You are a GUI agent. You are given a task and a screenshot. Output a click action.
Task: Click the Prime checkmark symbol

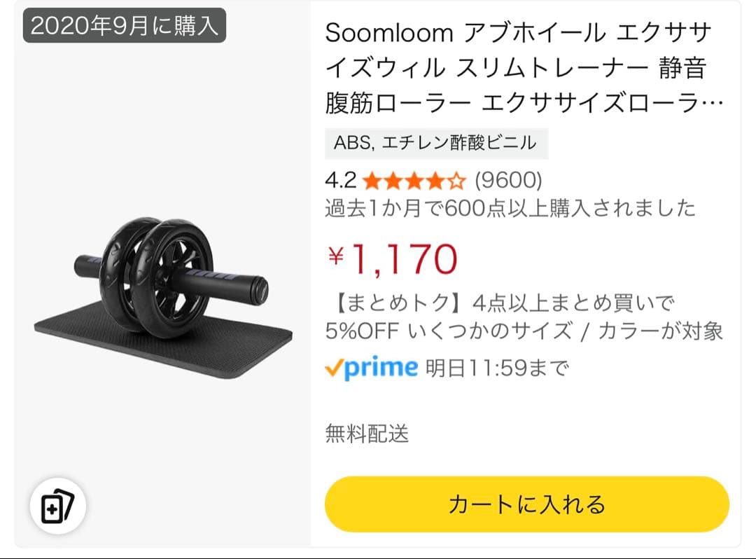pos(336,366)
